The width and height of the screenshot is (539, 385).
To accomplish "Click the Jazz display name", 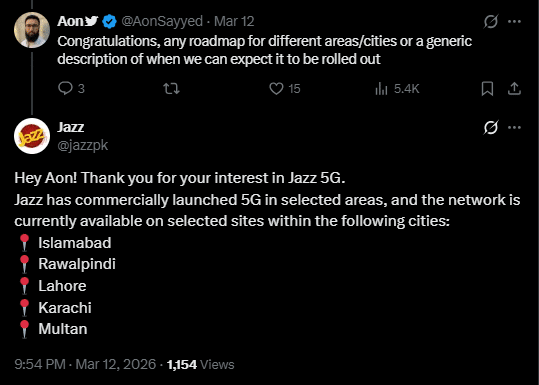I will pyautogui.click(x=70, y=127).
